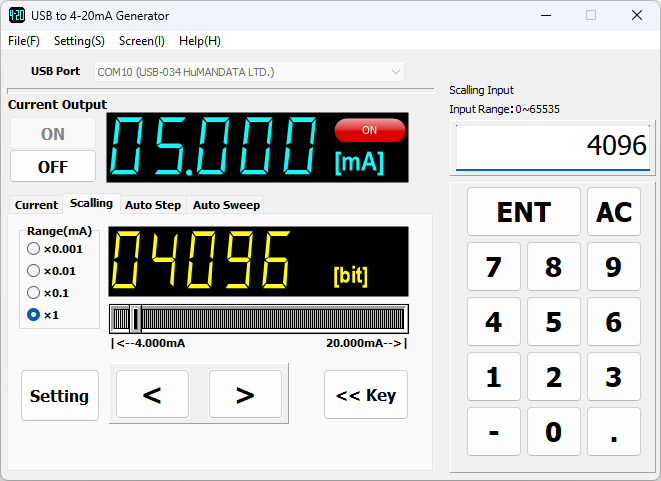Viewport: 661px width, 481px height.
Task: Minimize the USB to 4-20mA Generator window
Action: (546, 16)
